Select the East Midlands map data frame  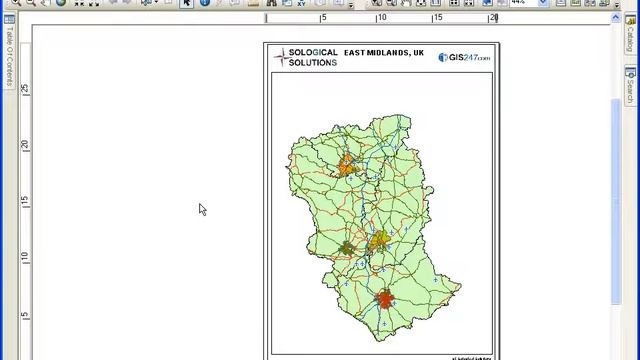pyautogui.click(x=382, y=213)
